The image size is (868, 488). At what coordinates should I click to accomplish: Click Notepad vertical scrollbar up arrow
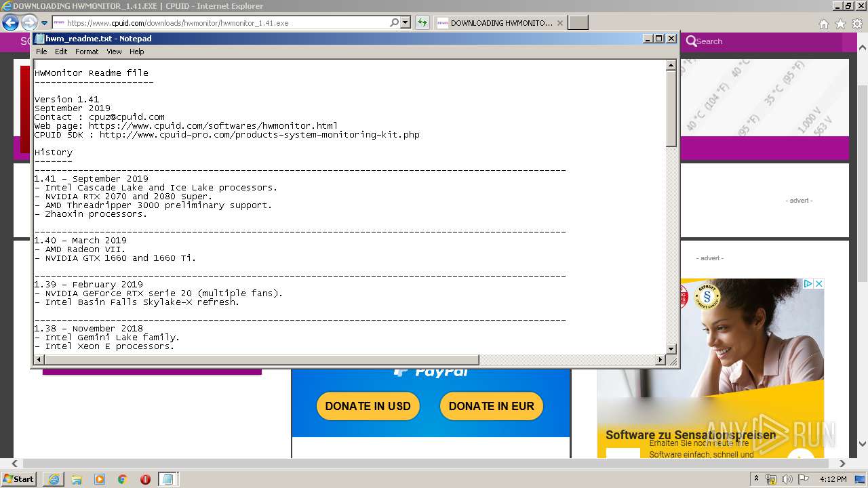tap(671, 66)
